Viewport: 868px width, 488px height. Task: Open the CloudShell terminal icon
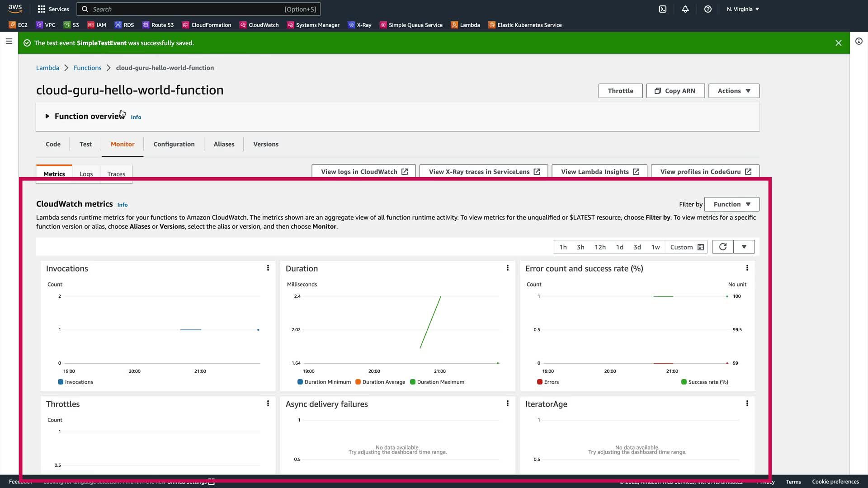(x=663, y=9)
